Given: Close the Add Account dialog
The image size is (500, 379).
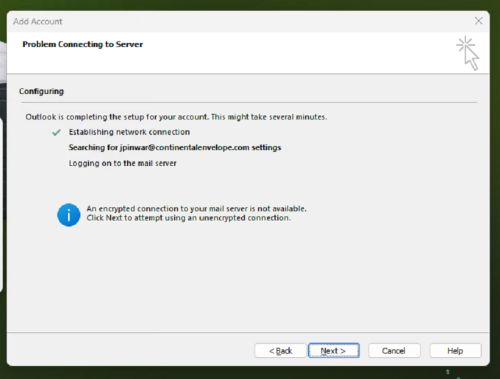Looking at the screenshot, I should tap(479, 21).
